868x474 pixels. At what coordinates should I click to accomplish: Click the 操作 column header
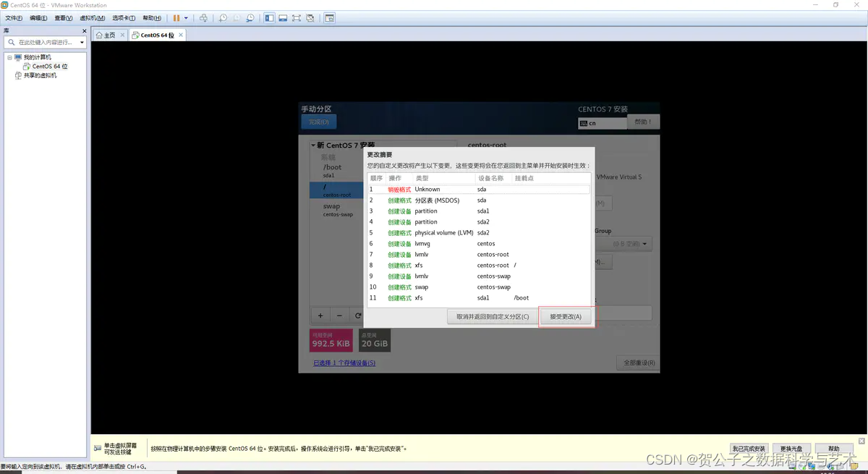click(x=399, y=178)
